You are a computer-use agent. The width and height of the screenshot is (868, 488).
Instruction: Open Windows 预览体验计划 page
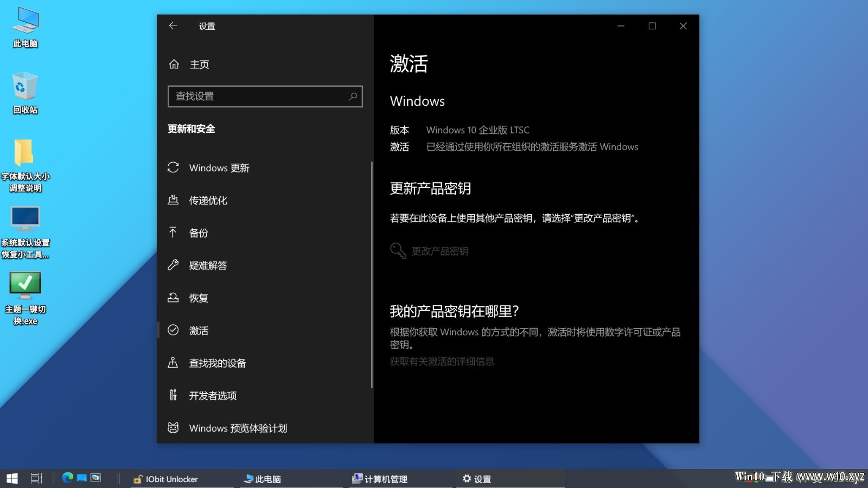(x=264, y=428)
